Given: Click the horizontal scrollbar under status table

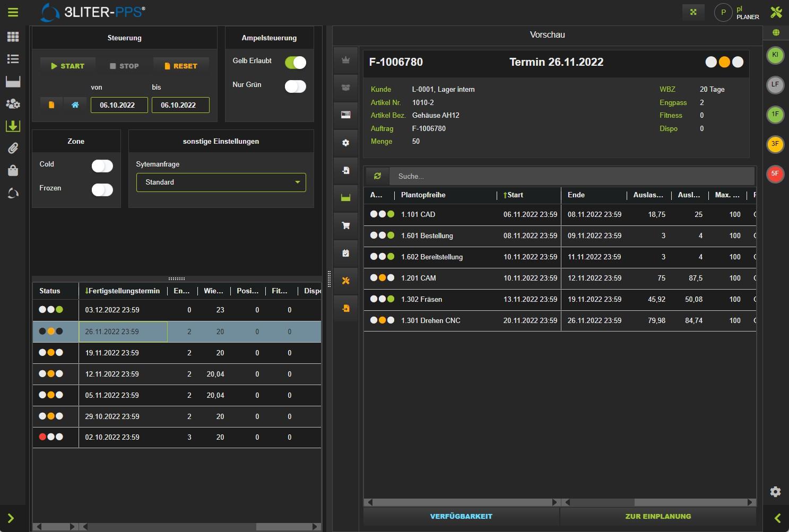Looking at the screenshot, I should coord(200,527).
